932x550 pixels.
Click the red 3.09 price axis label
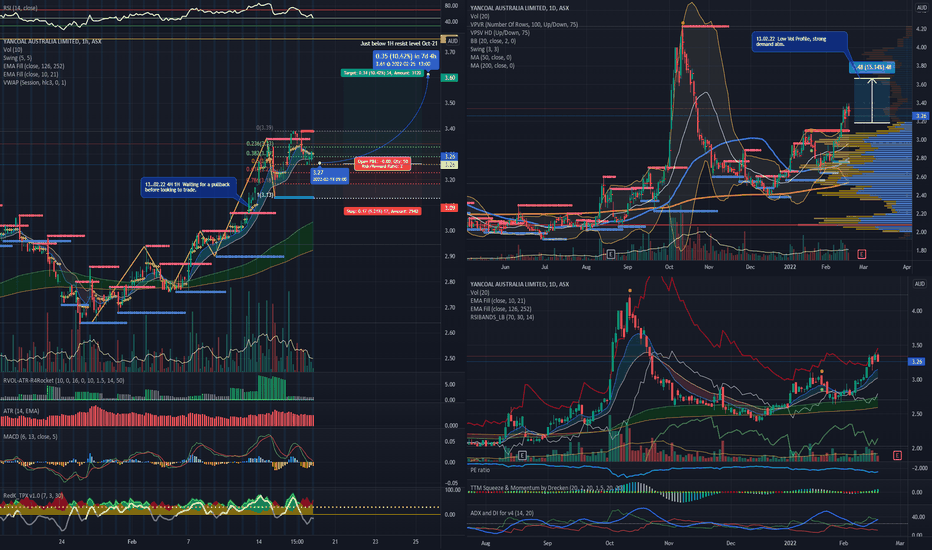click(x=449, y=208)
